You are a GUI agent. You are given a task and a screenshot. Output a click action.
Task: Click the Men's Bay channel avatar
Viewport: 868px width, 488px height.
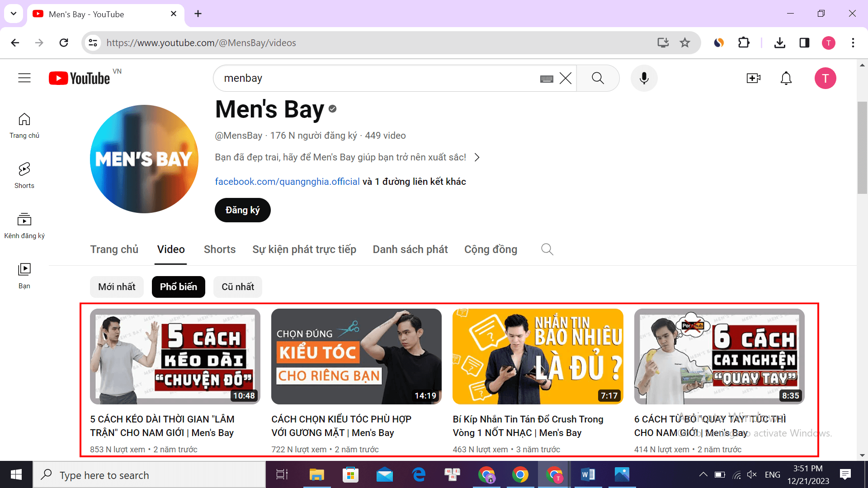tap(144, 159)
